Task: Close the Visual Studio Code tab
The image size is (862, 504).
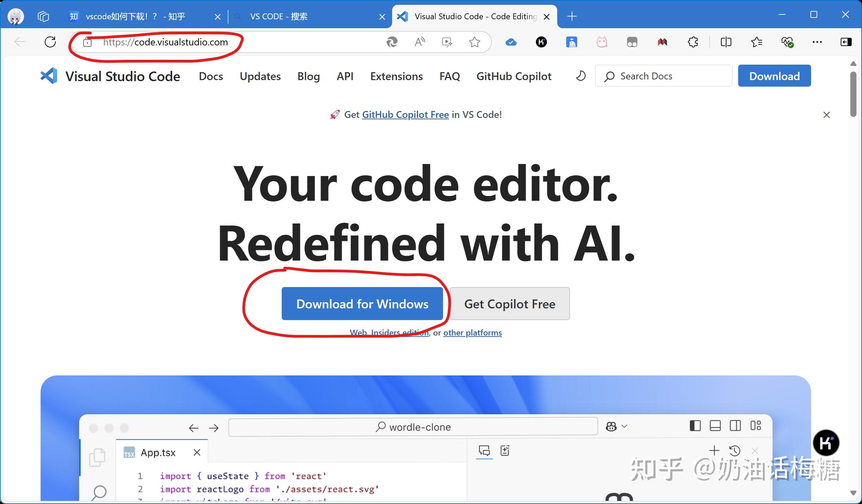Action: point(547,17)
